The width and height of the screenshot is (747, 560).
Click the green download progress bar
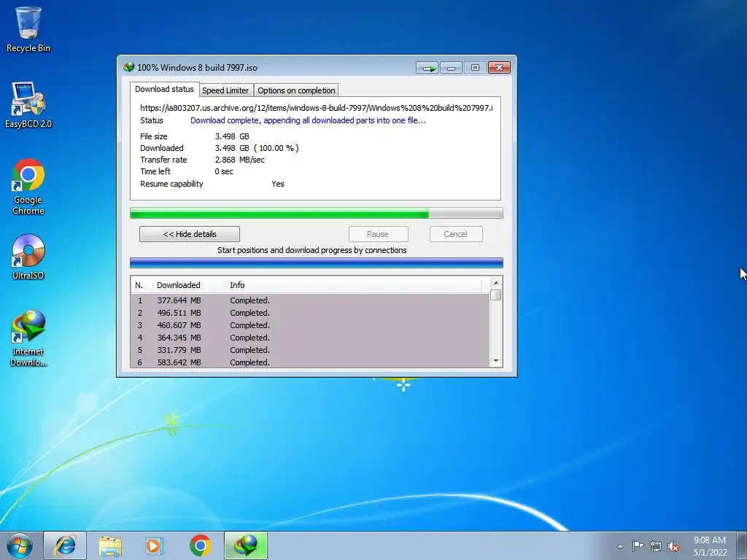317,214
